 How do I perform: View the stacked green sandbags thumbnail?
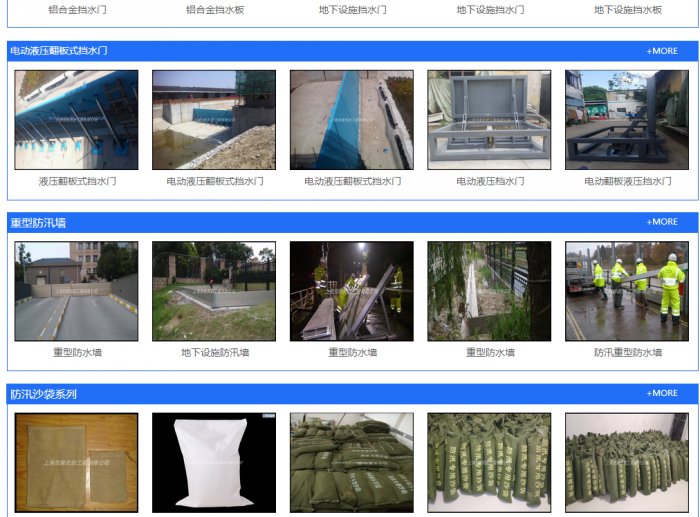tap(352, 462)
